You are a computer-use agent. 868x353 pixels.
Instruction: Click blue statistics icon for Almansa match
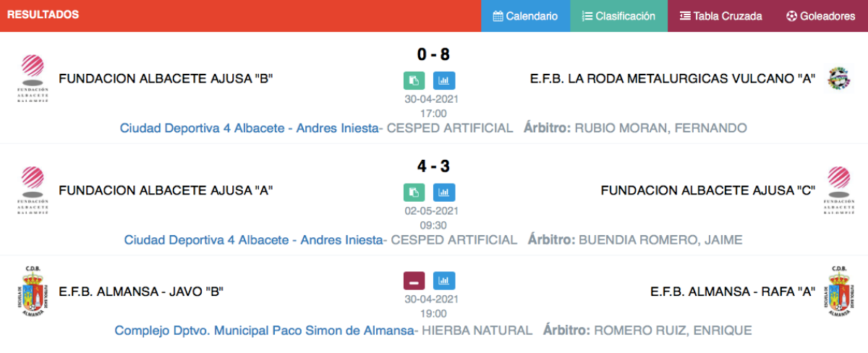click(x=444, y=281)
